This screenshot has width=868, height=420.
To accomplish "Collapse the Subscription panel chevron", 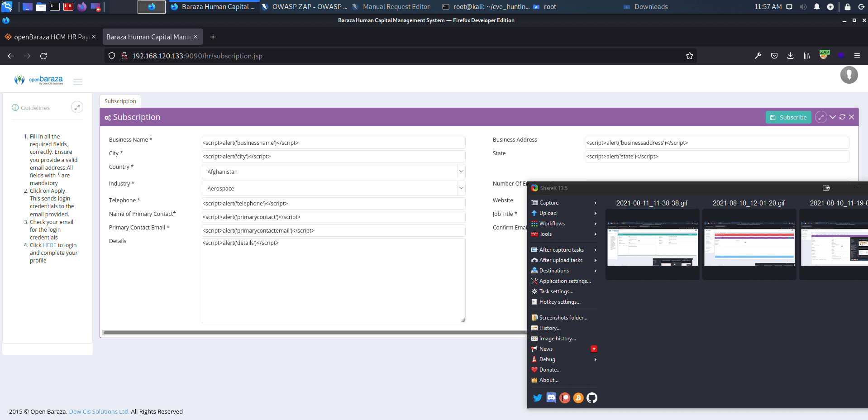I will click(833, 117).
